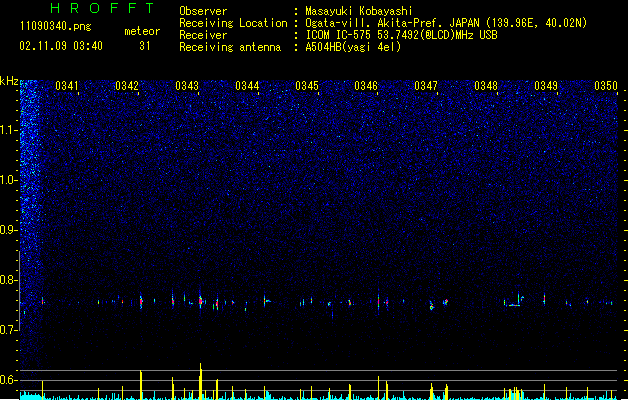Click the 0346 time marker

pos(366,86)
